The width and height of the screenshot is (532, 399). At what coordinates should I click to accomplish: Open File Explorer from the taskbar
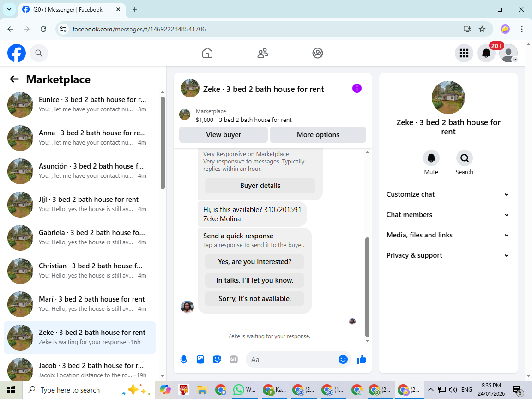click(x=202, y=390)
